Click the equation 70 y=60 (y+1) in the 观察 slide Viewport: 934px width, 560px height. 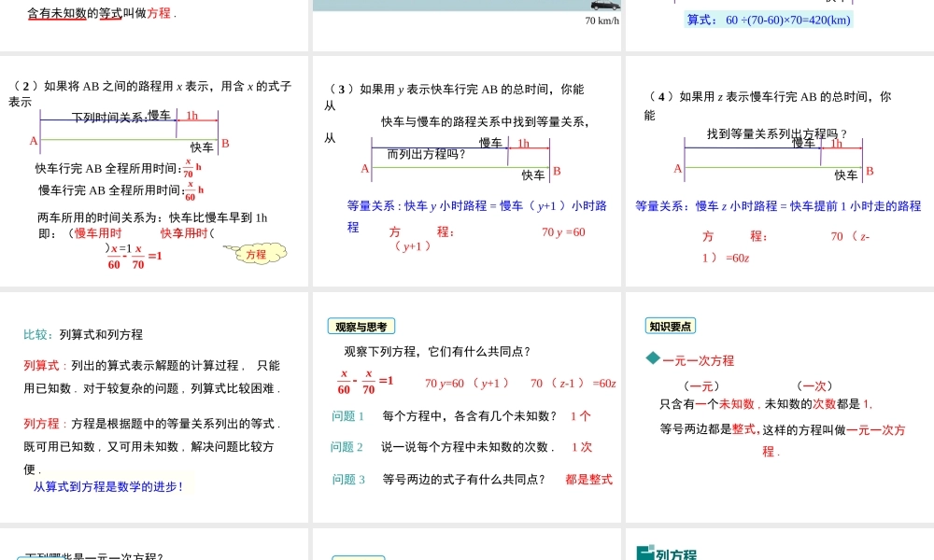(466, 384)
